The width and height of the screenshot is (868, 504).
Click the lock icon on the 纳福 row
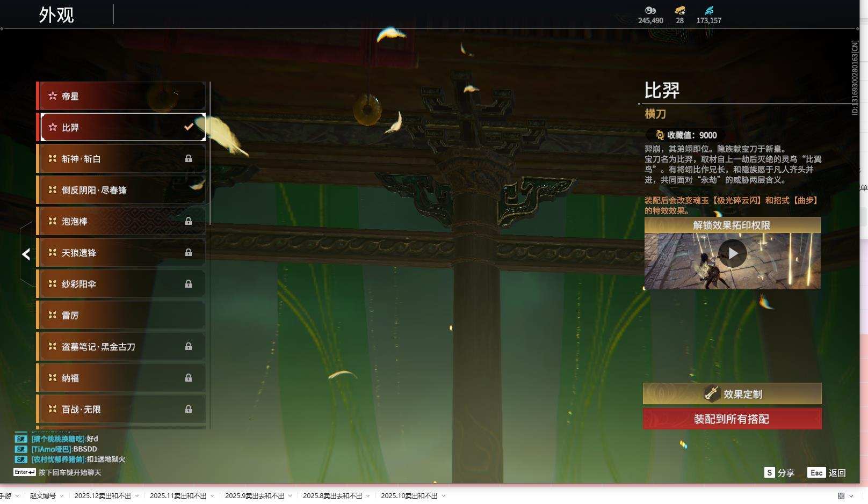(x=189, y=378)
